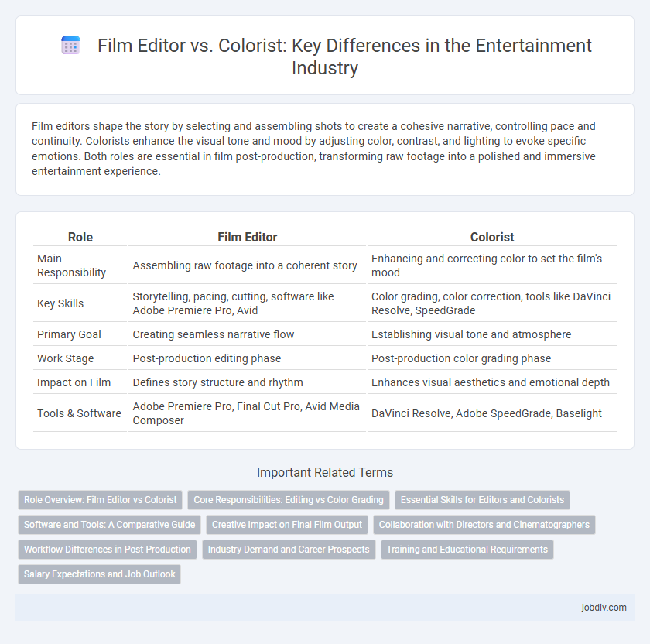
Task: Open 'Collaboration with Directors and Cinematographers' tag
Action: 484,525
